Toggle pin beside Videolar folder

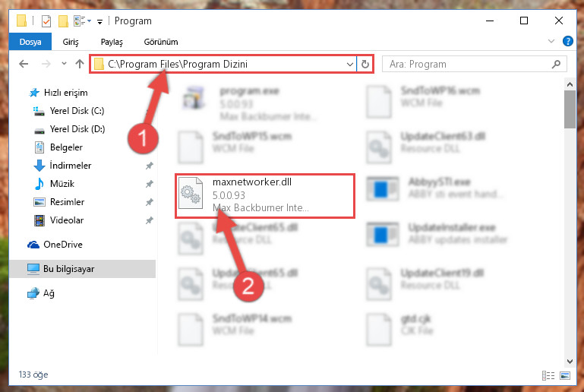(x=150, y=220)
